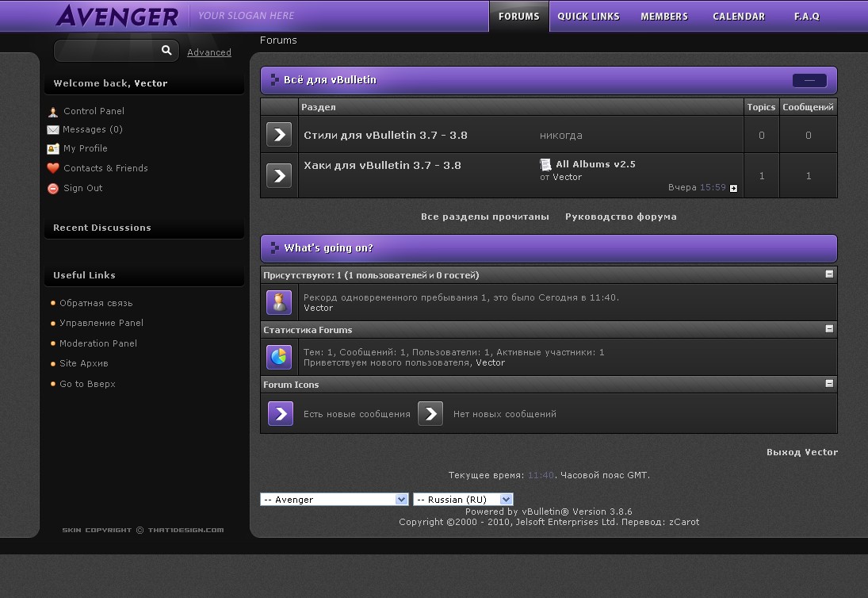This screenshot has height=598, width=868.
Task: Click the Messages envelope icon
Action: point(52,130)
